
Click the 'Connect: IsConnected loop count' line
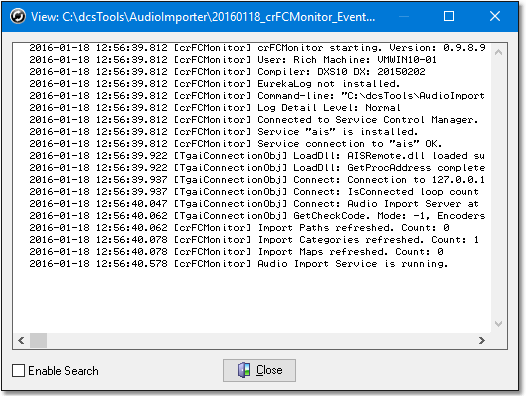pyautogui.click(x=254, y=192)
